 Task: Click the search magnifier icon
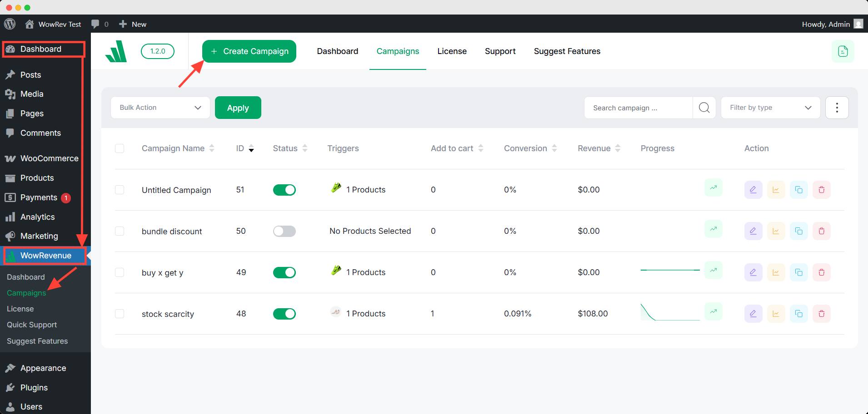point(704,108)
